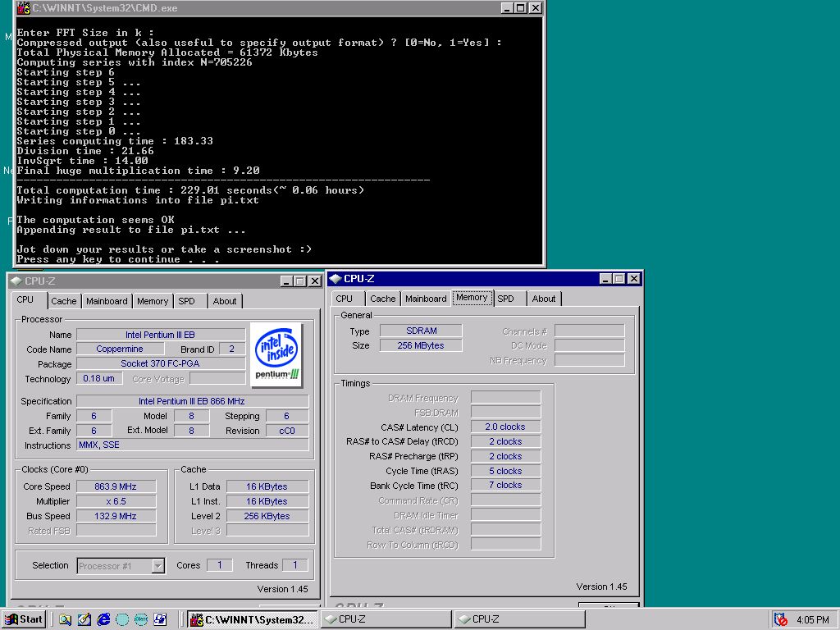Screen dimensions: 840x630
Task: Click the Code Name value 'Coppermine'
Action: (x=120, y=349)
